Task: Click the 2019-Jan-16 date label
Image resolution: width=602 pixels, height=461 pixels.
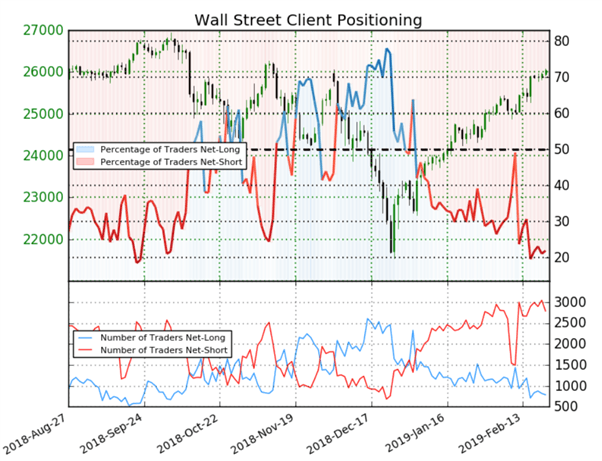Action: coord(414,435)
